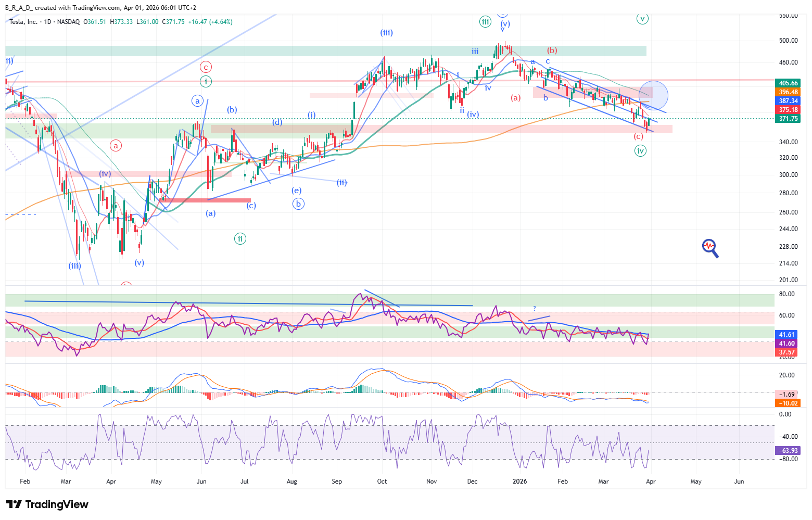Image resolution: width=812 pixels, height=520 pixels.
Task: Click the red 375.18 price label
Action: click(x=788, y=110)
